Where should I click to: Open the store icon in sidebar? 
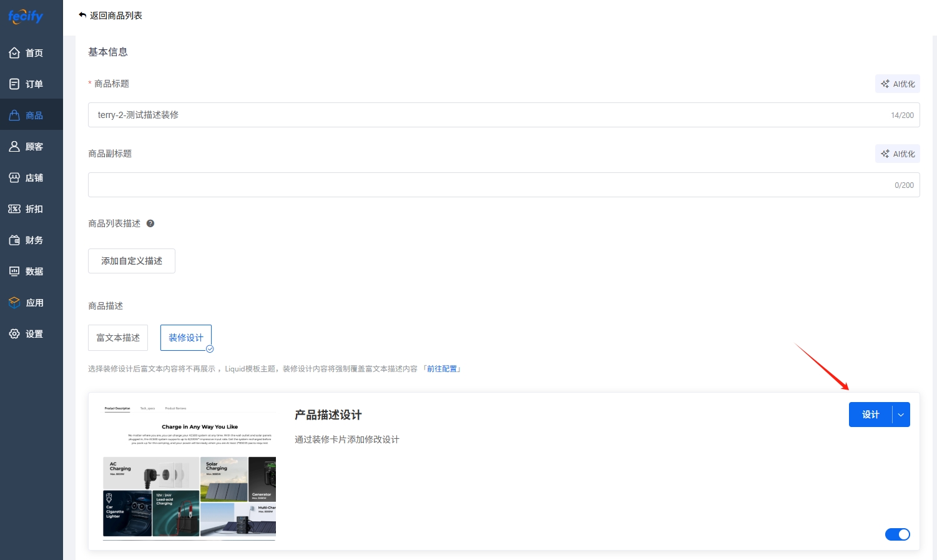coord(14,178)
